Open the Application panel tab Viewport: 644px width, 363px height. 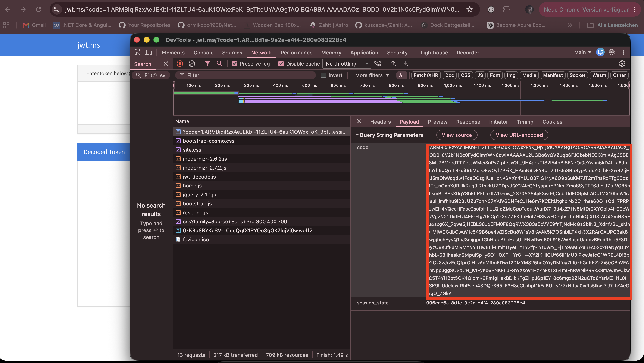click(364, 53)
